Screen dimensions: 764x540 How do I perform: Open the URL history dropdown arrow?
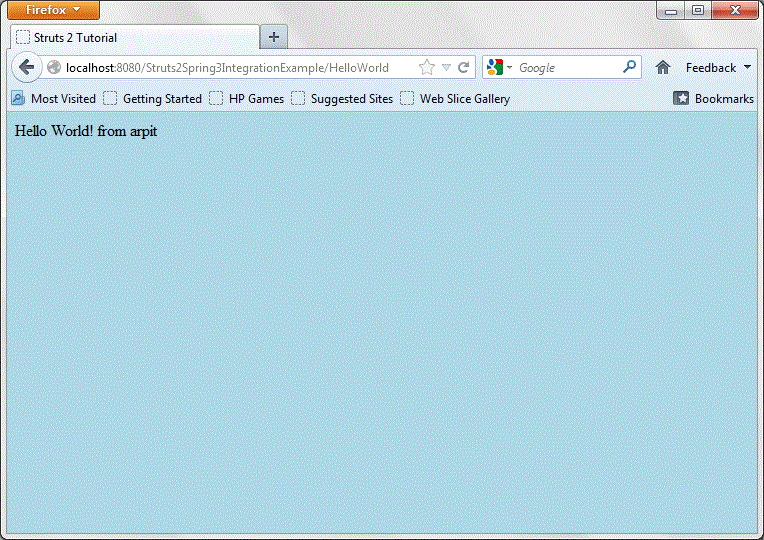click(446, 67)
